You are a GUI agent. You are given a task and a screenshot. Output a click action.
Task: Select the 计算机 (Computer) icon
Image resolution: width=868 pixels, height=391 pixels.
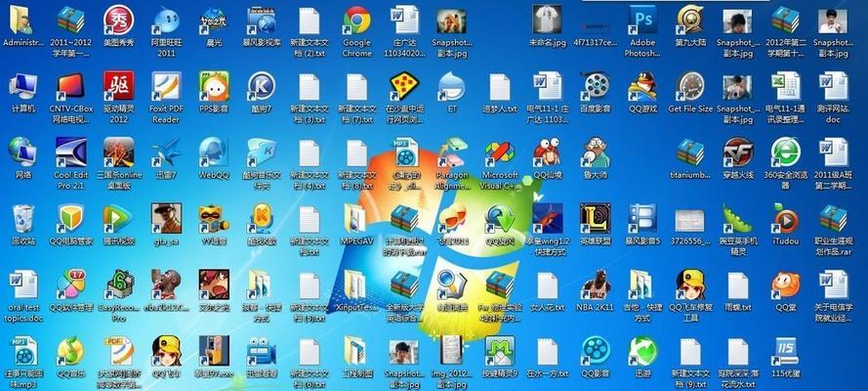click(x=23, y=88)
